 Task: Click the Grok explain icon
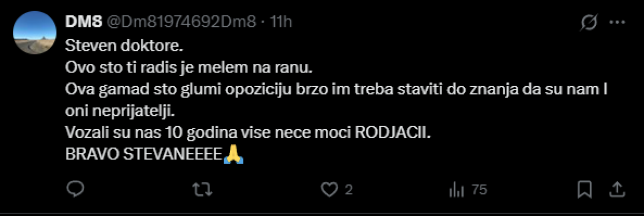click(x=590, y=23)
